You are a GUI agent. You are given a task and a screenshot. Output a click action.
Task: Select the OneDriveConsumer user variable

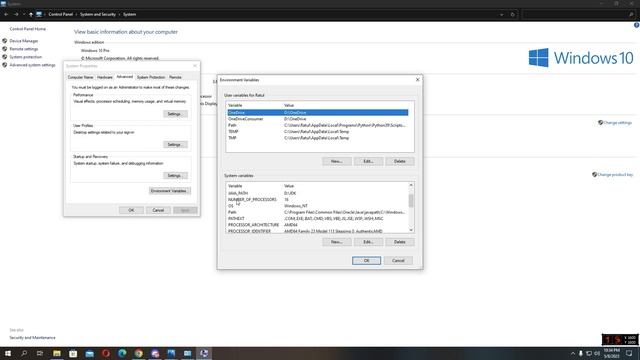click(318, 119)
